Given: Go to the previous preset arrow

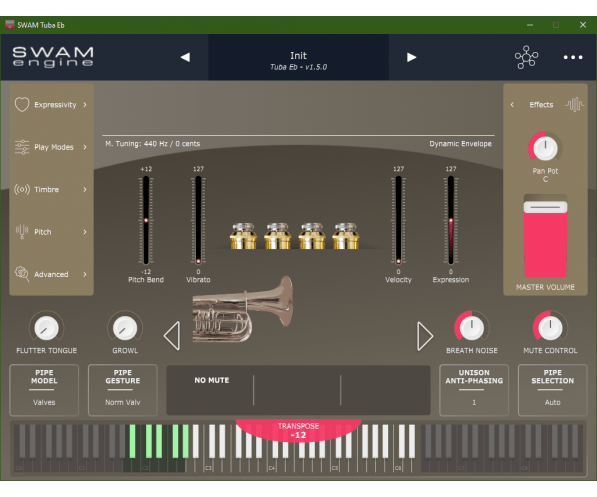Looking at the screenshot, I should pyautogui.click(x=185, y=57).
